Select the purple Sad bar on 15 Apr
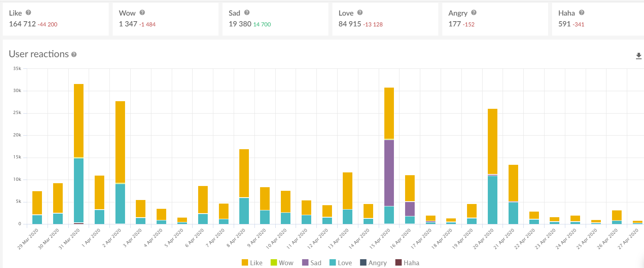 click(389, 173)
